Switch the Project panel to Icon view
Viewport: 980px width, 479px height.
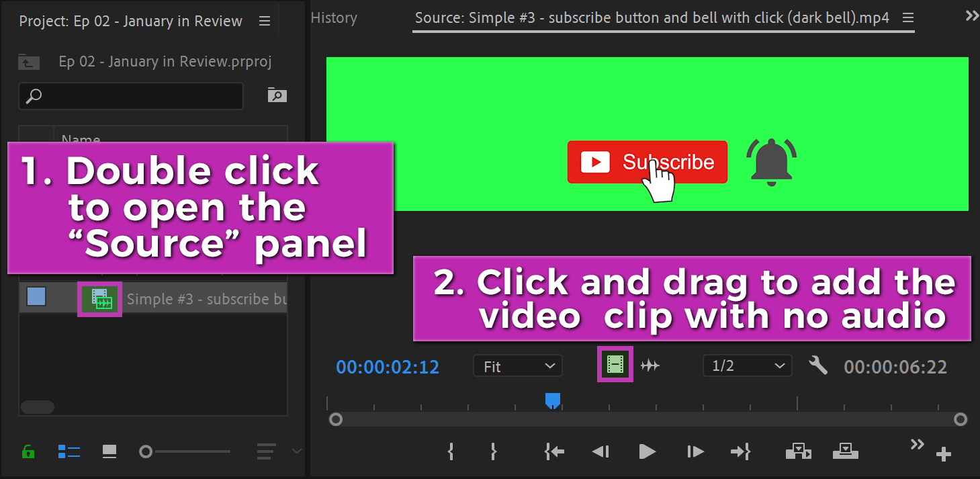coord(109,451)
